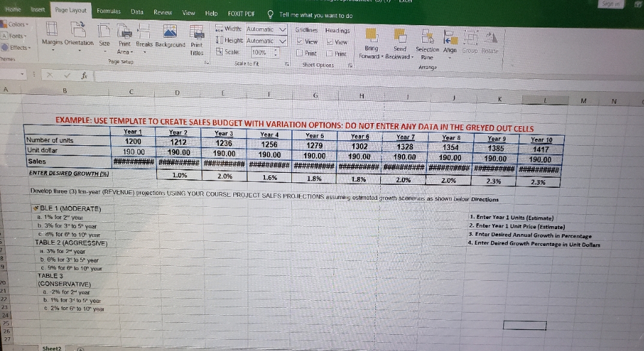Expand Print Area dropdown arrow
644x351 pixels.
point(131,52)
